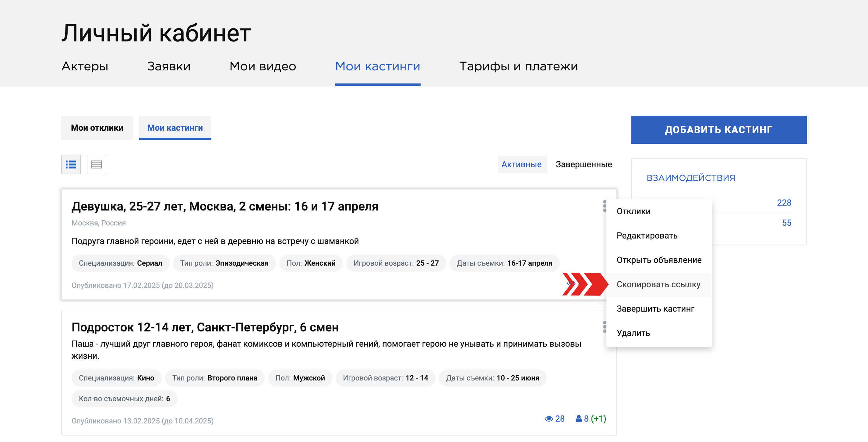Click ДОБАВИТЬ КАСТИНГ button

tap(718, 130)
